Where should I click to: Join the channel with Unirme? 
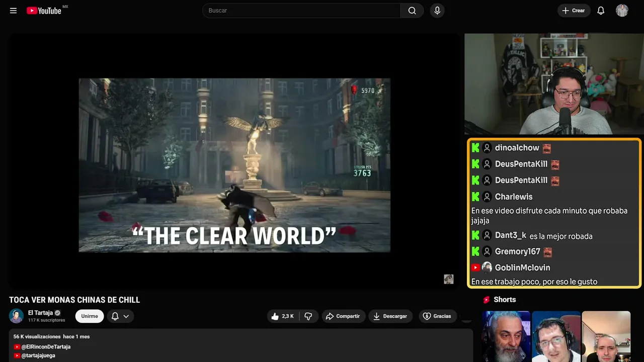tap(90, 316)
